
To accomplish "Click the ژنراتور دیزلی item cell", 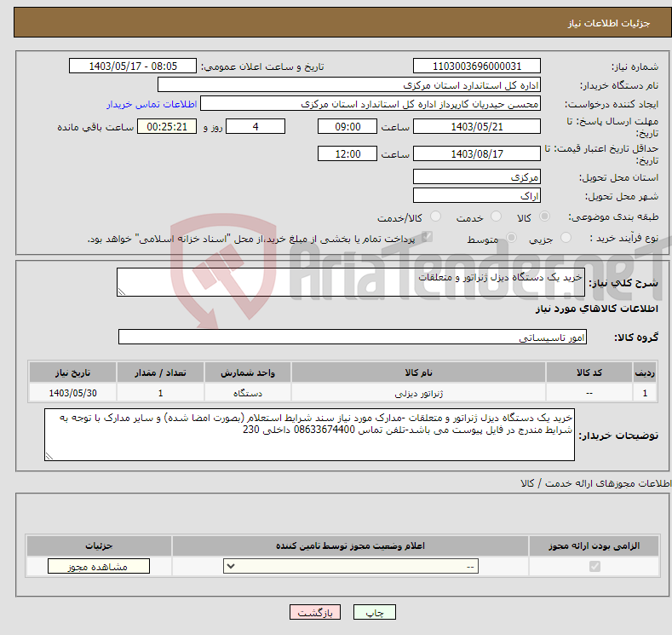I will pyautogui.click(x=418, y=393).
